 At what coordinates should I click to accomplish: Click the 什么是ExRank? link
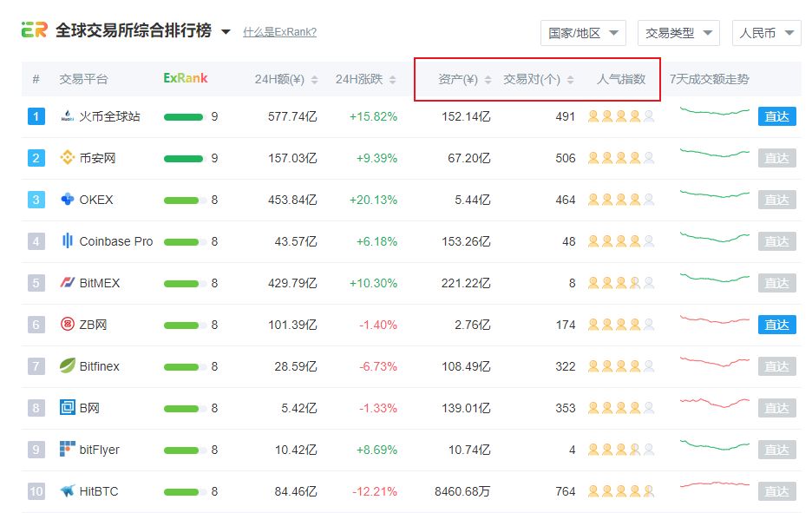pos(279,32)
